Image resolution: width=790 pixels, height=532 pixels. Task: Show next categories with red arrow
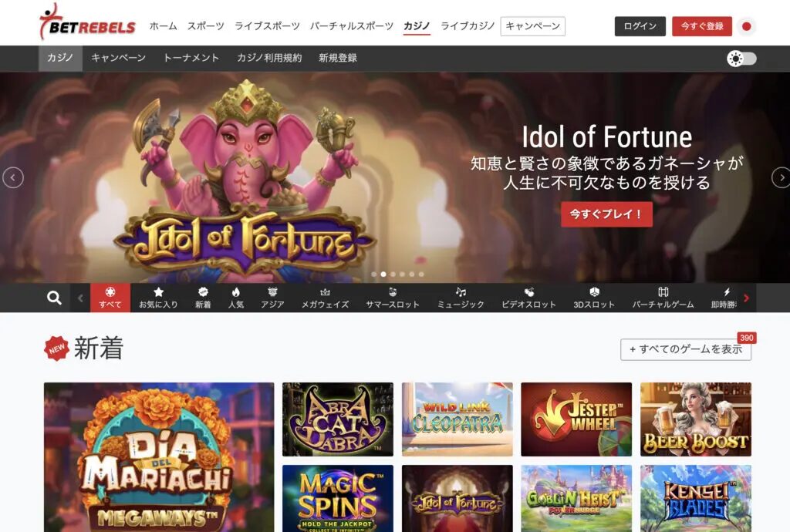(x=747, y=298)
